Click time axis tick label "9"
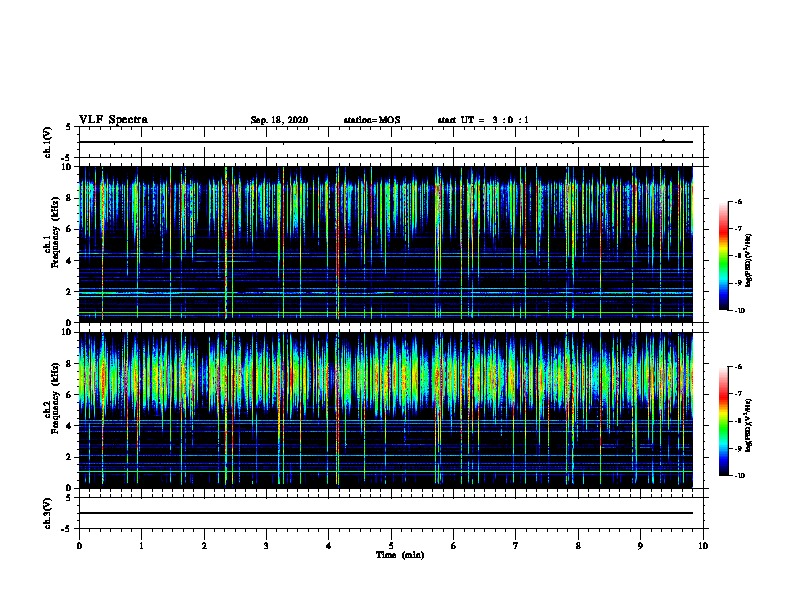Screen dimensions: 792x612 tap(640, 546)
